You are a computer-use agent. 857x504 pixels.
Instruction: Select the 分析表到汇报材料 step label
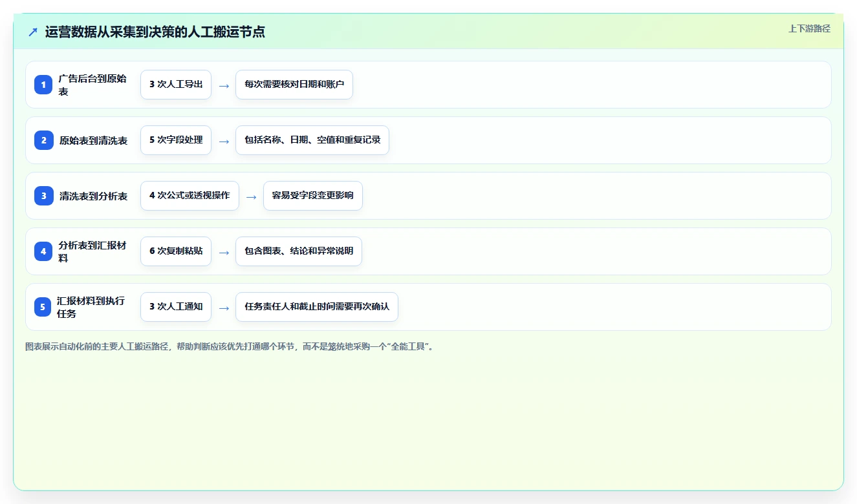coord(92,251)
